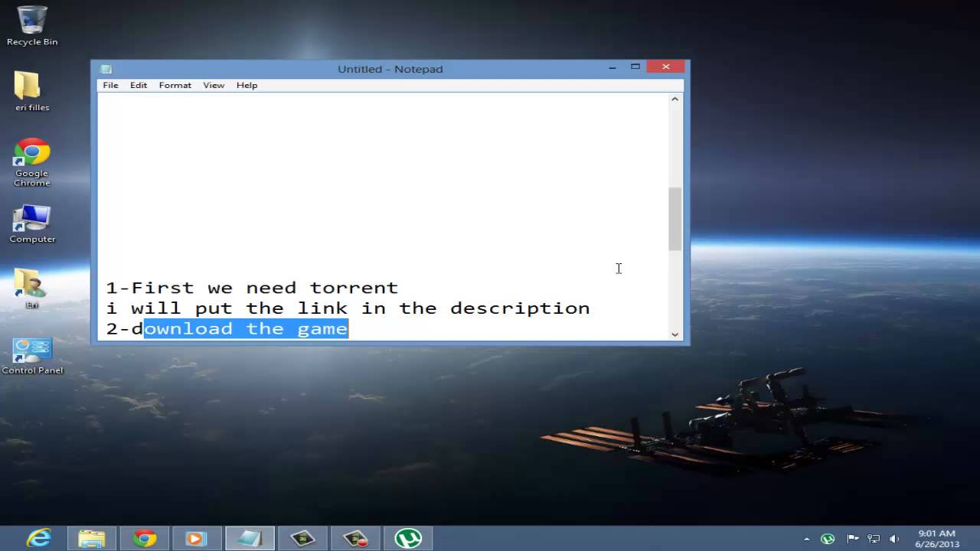Open Control Panel desktop shortcut
980x551 pixels.
click(x=32, y=357)
